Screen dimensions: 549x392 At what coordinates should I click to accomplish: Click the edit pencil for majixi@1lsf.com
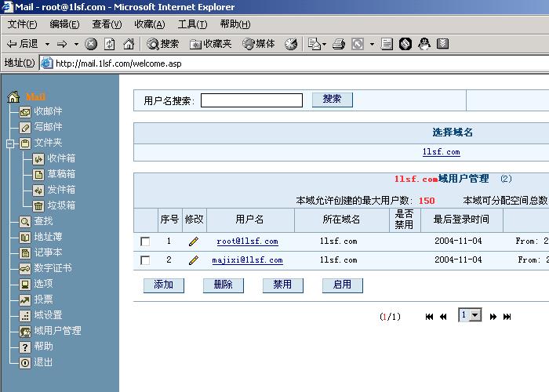click(x=194, y=260)
